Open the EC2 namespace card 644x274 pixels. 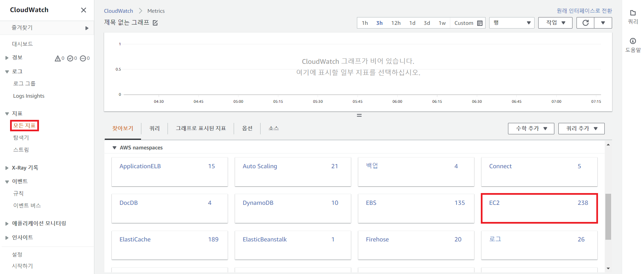[x=539, y=208]
